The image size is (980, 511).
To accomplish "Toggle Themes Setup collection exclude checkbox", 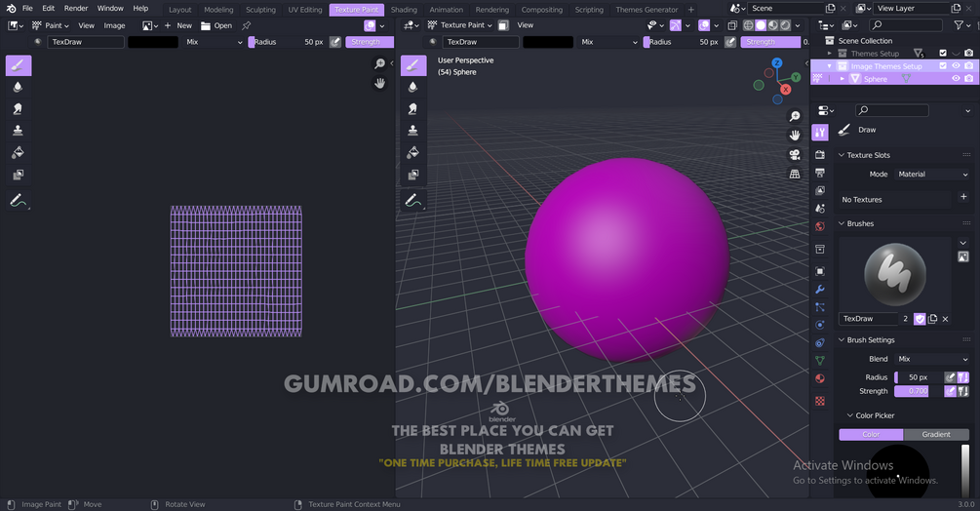I will (943, 53).
